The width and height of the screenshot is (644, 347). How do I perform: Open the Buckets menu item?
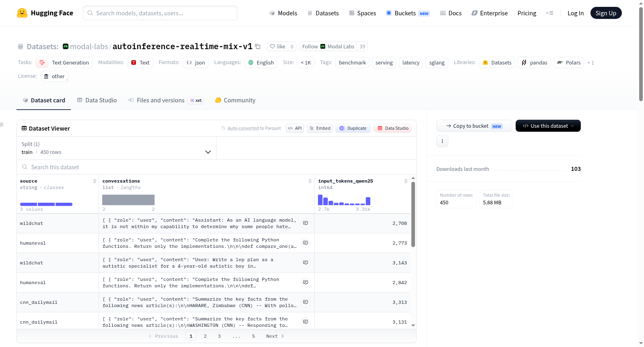pos(408,13)
